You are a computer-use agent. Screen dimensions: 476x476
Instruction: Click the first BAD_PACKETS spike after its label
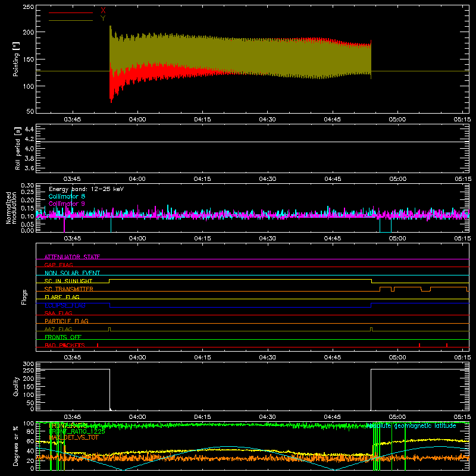pyautogui.click(x=98, y=345)
